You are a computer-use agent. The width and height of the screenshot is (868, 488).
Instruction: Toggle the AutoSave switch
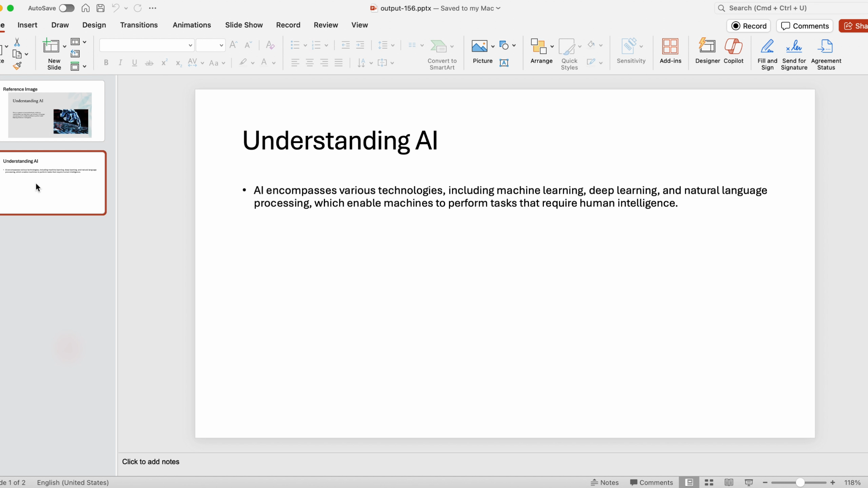(66, 8)
